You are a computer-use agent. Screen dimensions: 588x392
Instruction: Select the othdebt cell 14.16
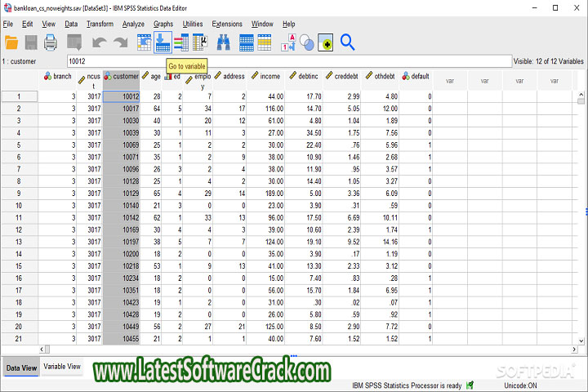point(380,242)
